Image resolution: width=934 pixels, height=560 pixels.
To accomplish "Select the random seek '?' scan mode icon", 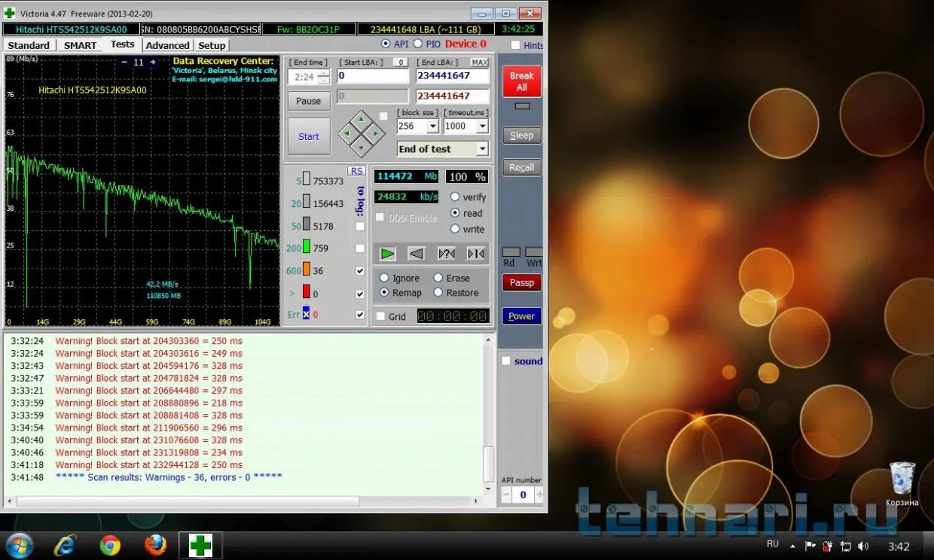I will (447, 254).
